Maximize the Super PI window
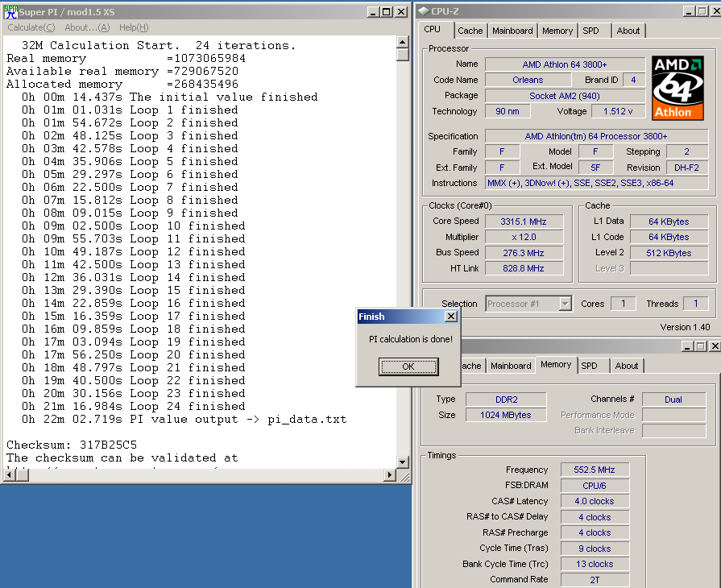The width and height of the screenshot is (721, 588). (387, 12)
